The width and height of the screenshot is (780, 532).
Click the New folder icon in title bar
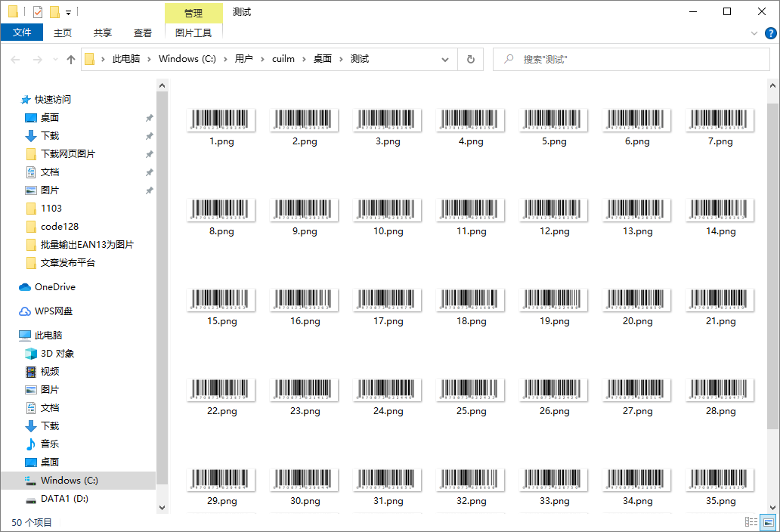click(x=54, y=11)
